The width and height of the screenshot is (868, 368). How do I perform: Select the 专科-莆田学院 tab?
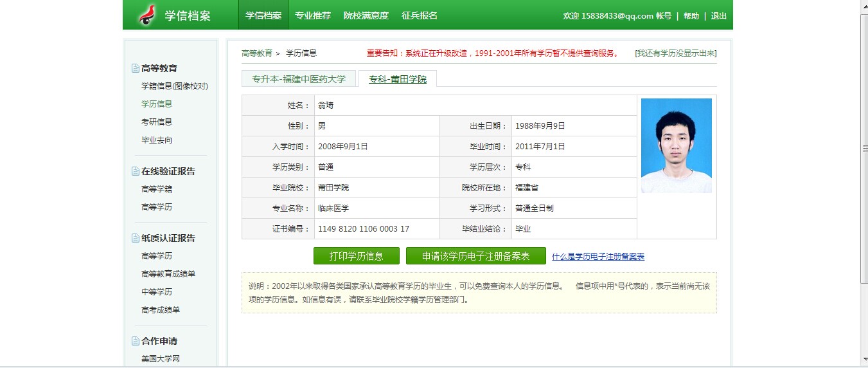pyautogui.click(x=398, y=78)
